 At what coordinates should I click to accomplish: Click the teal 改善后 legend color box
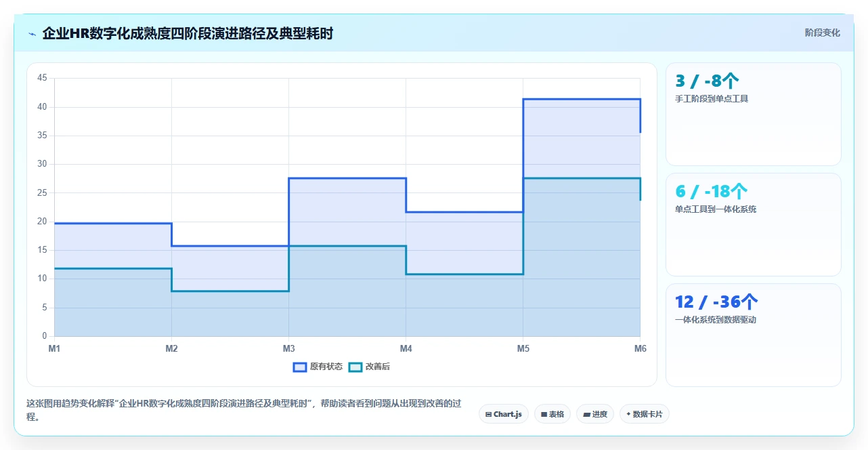pos(355,367)
